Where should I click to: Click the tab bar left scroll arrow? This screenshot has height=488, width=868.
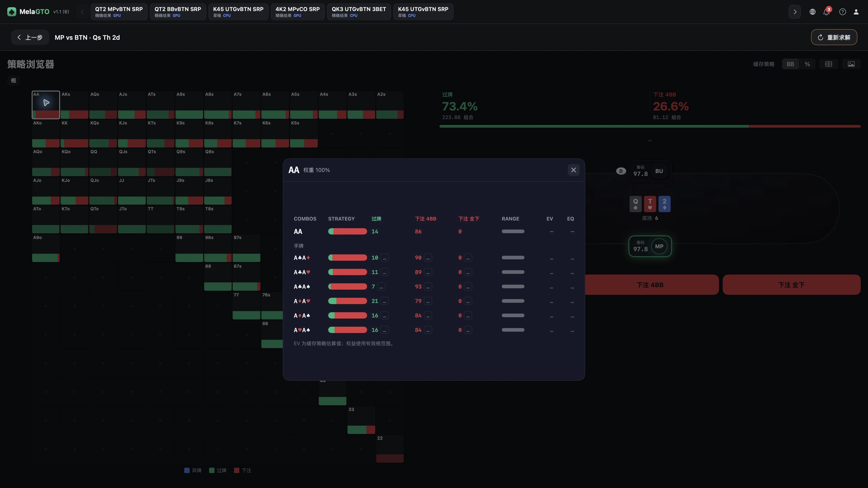click(x=82, y=12)
